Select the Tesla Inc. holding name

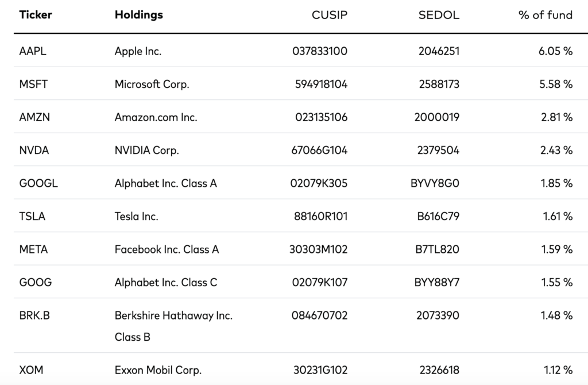click(x=136, y=217)
